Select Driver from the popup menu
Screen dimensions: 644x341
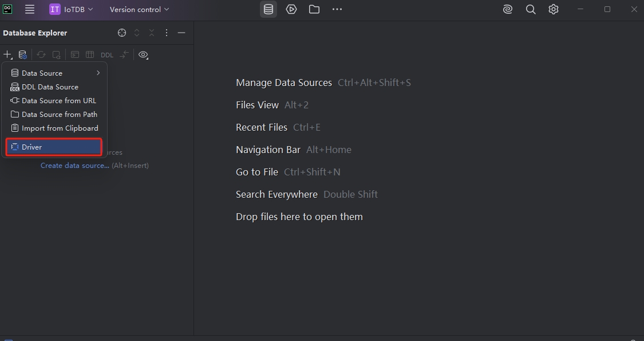(54, 147)
